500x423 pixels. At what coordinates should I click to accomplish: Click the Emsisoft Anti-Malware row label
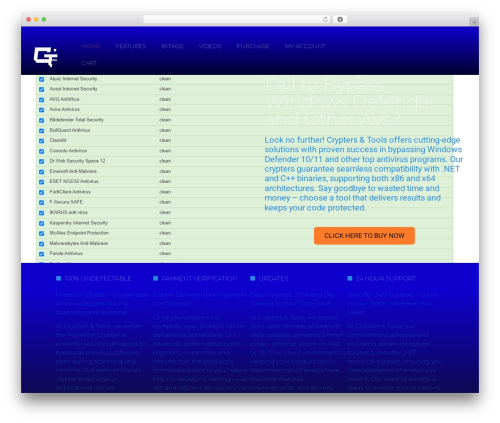pos(73,171)
